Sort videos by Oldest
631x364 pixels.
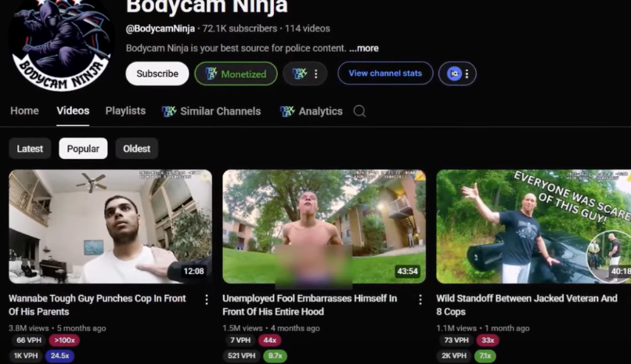[136, 149]
